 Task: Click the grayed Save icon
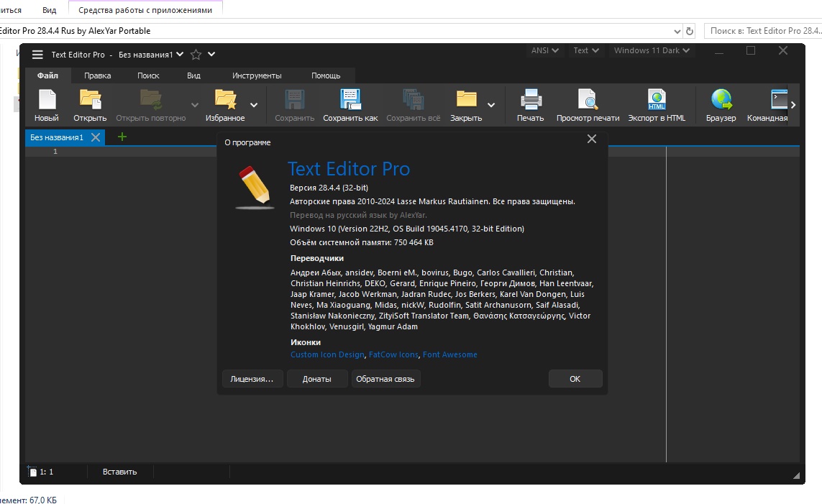pyautogui.click(x=294, y=99)
